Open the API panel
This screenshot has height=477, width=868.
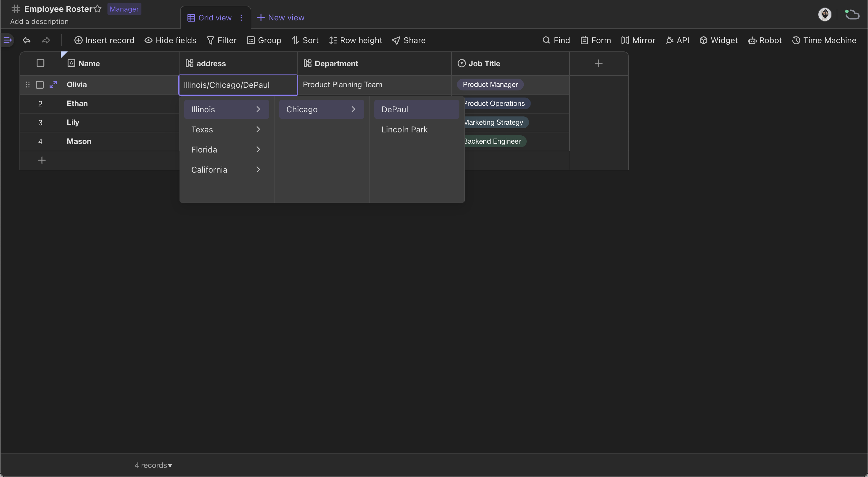pyautogui.click(x=677, y=40)
